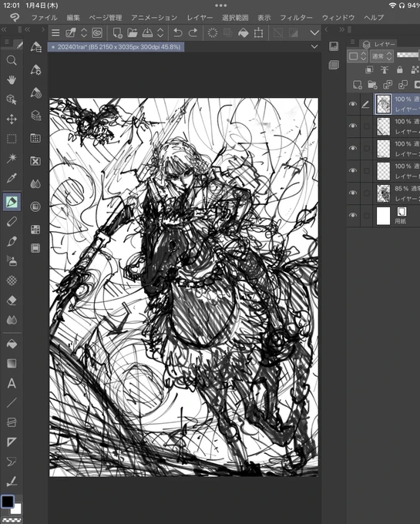The height and width of the screenshot is (524, 420).
Task: Select the Balloon speech bubble tool
Action: click(x=12, y=462)
